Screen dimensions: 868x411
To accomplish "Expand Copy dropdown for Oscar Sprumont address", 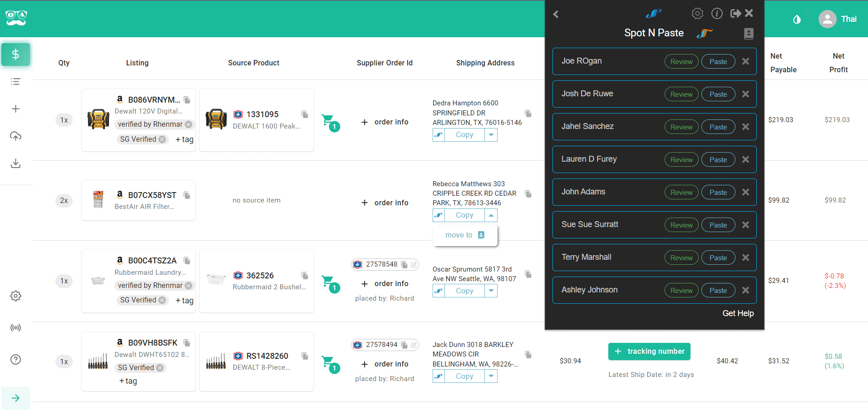I will coord(491,291).
